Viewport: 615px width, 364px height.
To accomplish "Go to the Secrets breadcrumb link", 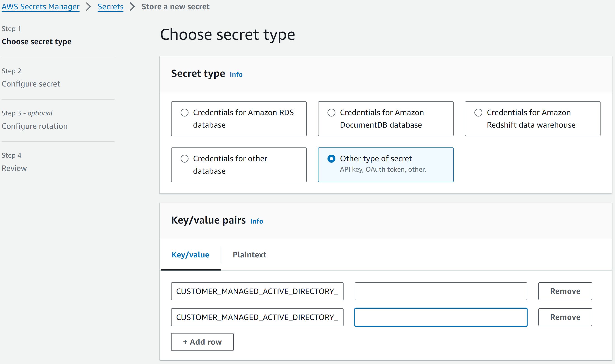I will (110, 7).
